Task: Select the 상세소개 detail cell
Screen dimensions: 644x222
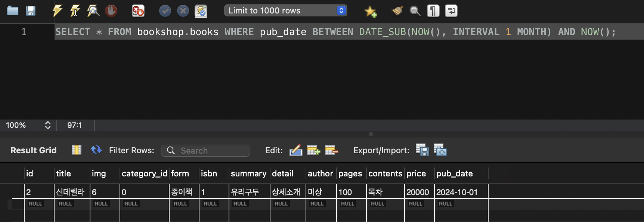Action: click(x=288, y=192)
